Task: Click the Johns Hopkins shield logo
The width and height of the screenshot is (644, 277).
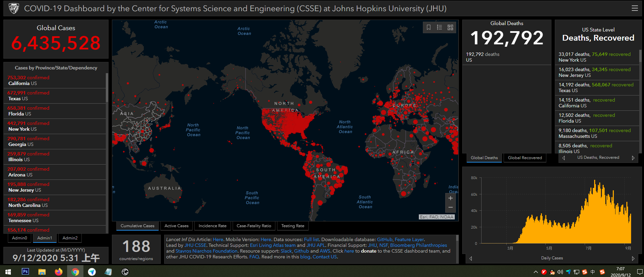Action: (x=14, y=8)
